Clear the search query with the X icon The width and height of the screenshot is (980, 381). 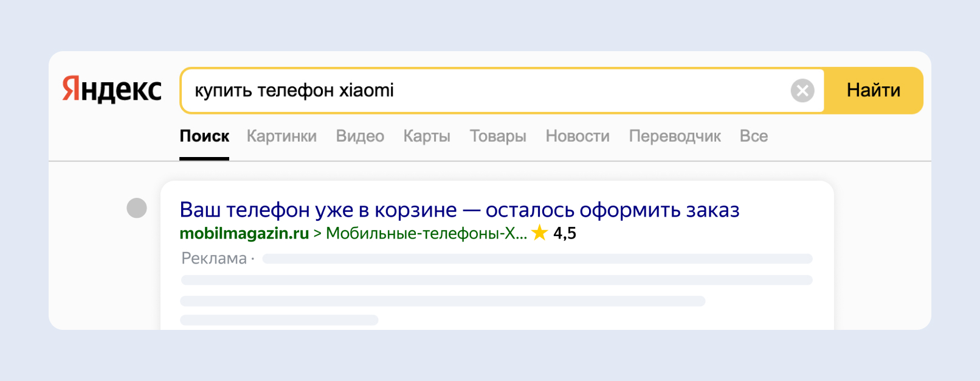point(802,91)
